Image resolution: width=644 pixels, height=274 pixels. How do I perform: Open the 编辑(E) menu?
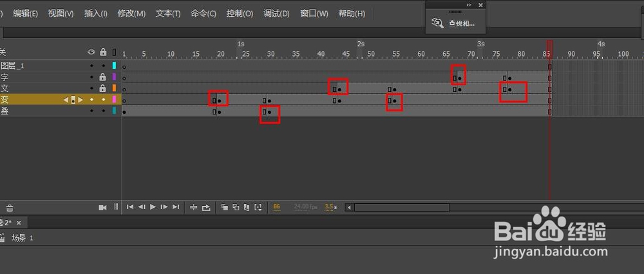point(26,13)
